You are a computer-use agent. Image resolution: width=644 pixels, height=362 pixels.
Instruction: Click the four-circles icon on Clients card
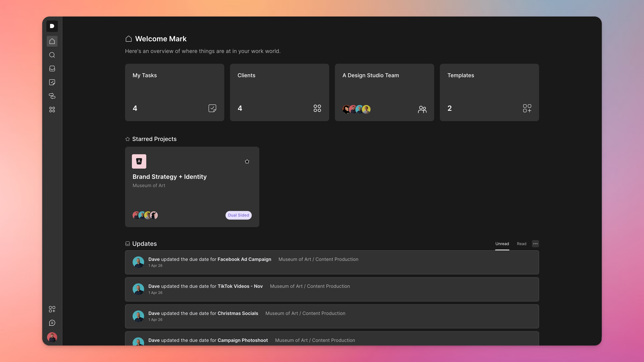click(317, 108)
